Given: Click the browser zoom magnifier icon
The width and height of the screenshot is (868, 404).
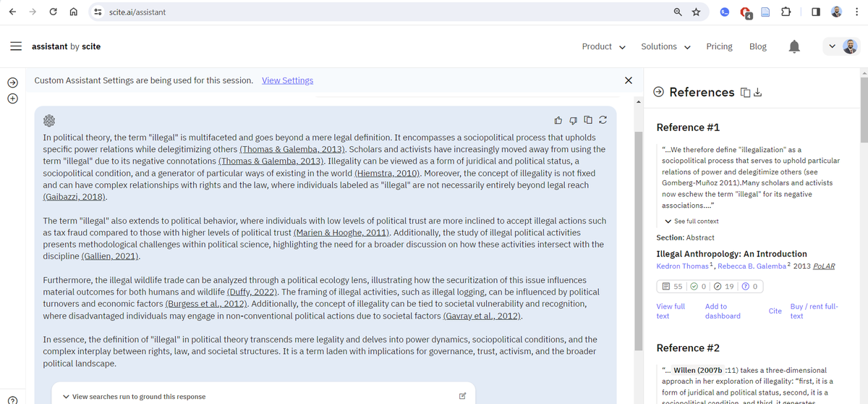Looking at the screenshot, I should 678,12.
